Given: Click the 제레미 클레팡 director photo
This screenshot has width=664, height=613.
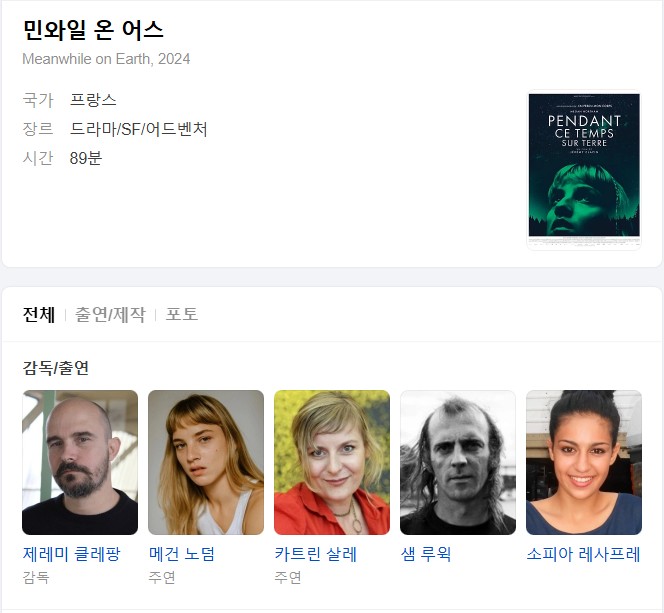Looking at the screenshot, I should [x=80, y=462].
